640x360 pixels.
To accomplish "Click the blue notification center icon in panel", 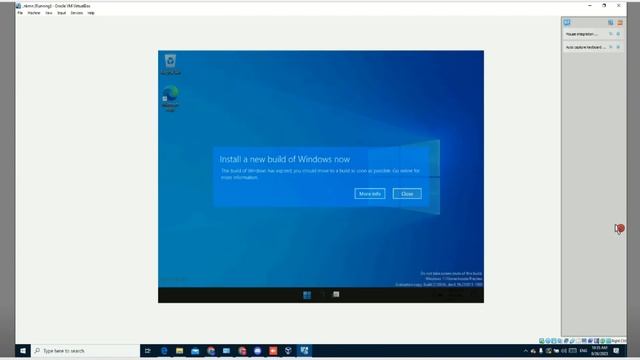I will point(567,22).
